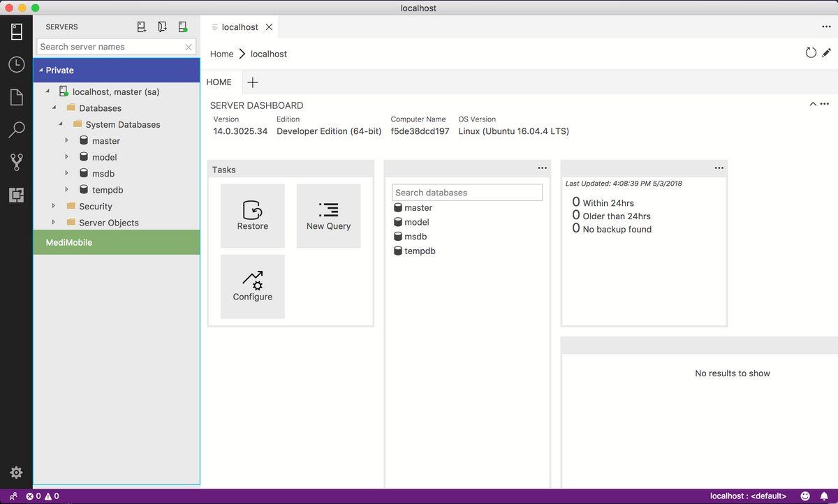This screenshot has height=504, width=838.
Task: Open the Source Control branch icon
Action: click(17, 162)
